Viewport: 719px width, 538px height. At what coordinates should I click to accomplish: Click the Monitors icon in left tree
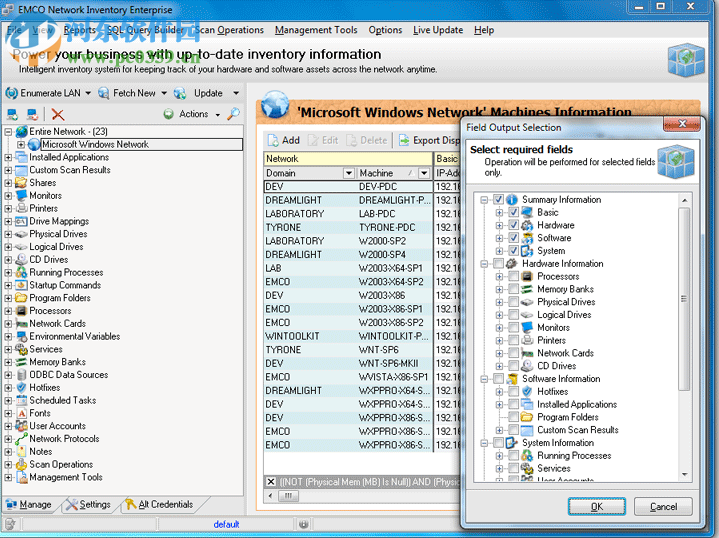[22, 195]
